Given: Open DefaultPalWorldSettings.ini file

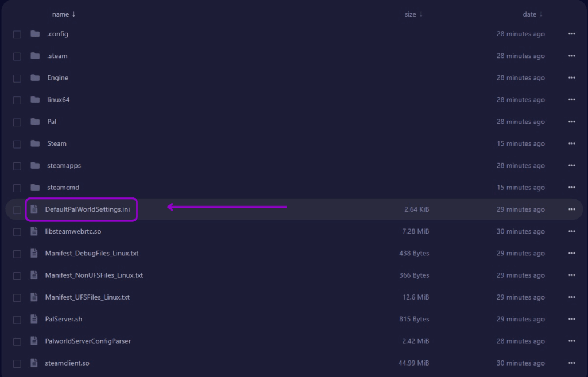Looking at the screenshot, I should coord(87,209).
